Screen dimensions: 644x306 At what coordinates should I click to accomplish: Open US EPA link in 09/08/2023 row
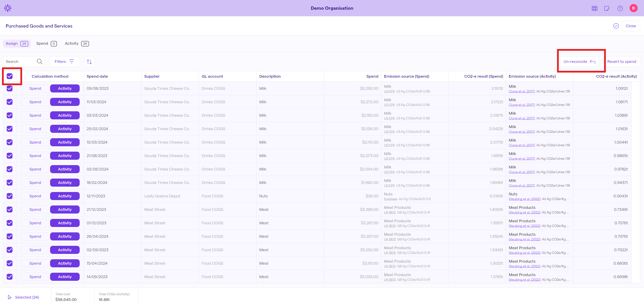pyautogui.click(x=389, y=91)
